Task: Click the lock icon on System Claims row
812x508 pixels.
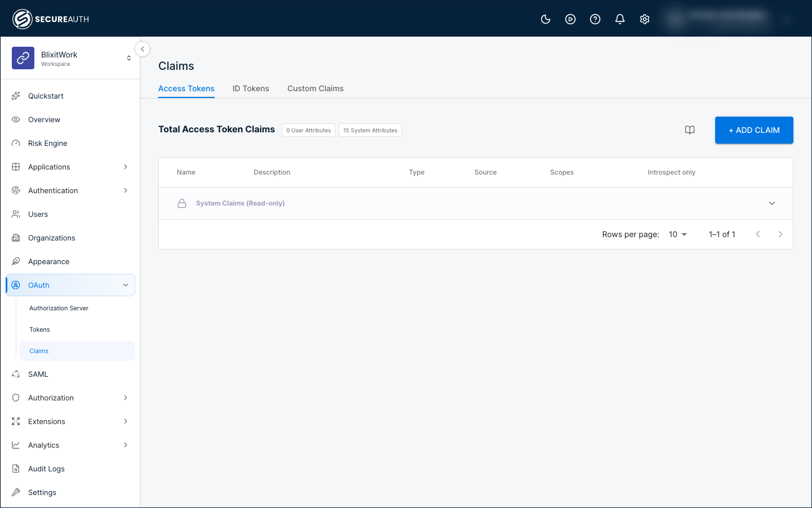Action: point(182,203)
